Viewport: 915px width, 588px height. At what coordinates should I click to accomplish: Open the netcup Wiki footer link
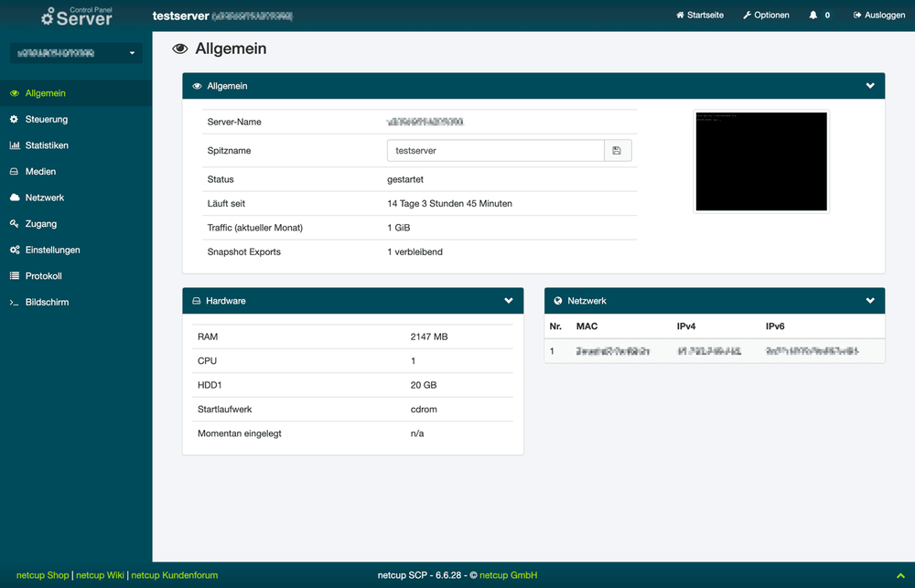[99, 575]
